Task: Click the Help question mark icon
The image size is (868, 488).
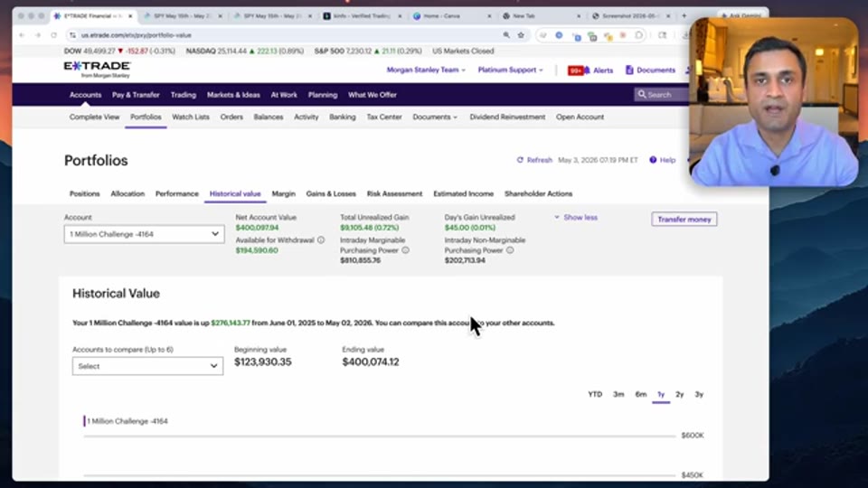Action: (x=653, y=160)
